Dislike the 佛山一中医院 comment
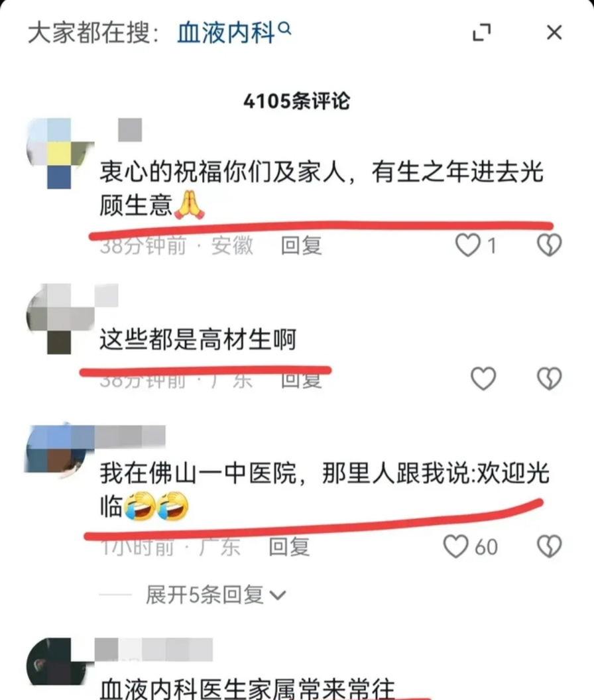 [550, 546]
